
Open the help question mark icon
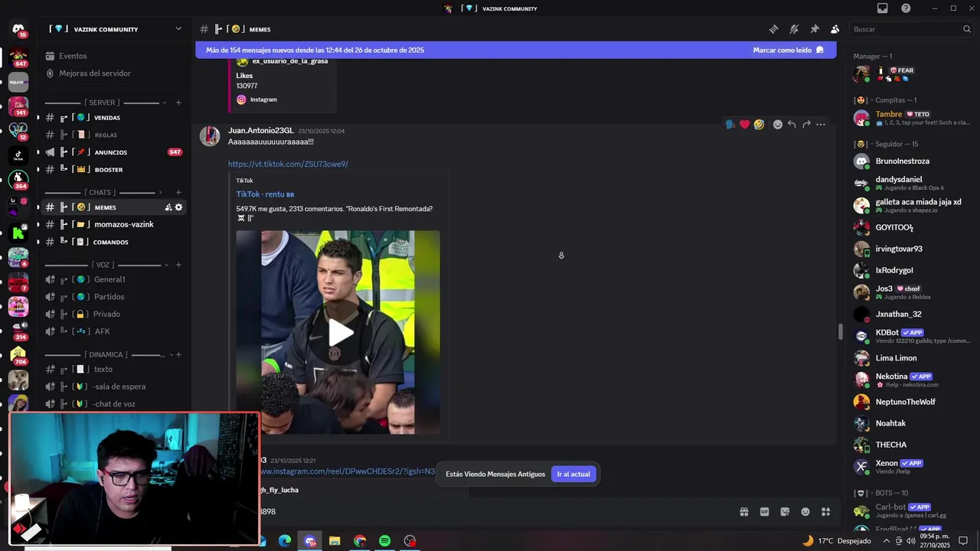(906, 8)
